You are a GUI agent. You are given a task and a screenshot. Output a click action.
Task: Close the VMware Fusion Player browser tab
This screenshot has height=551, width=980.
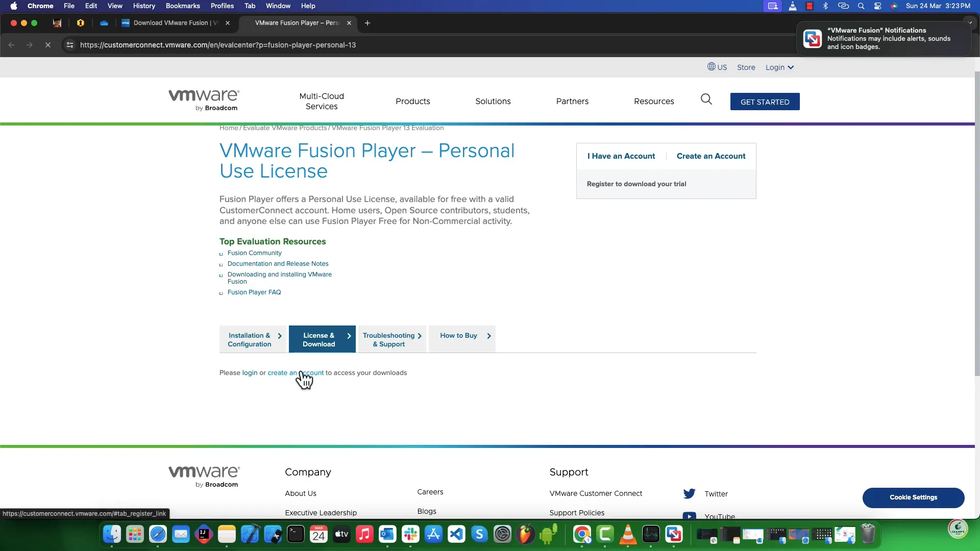point(349,23)
